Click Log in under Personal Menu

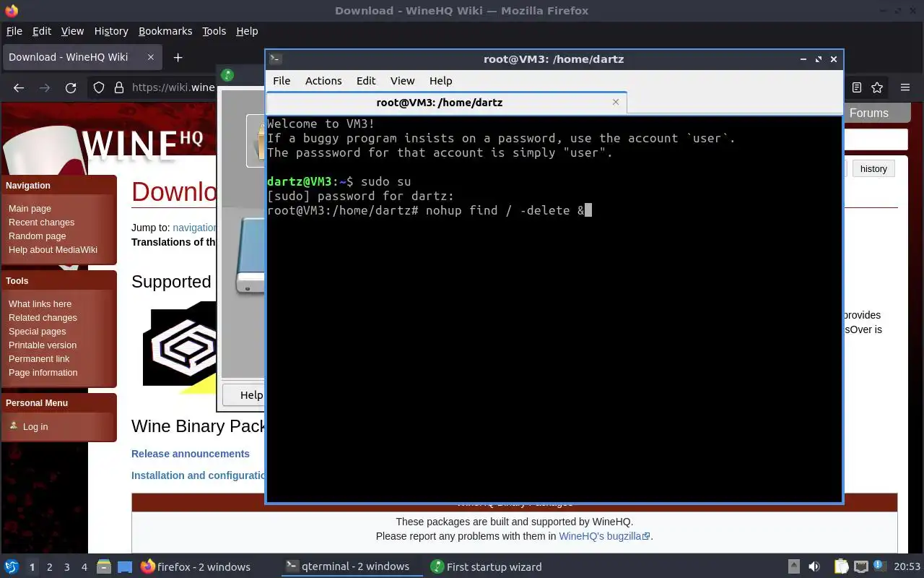click(x=35, y=426)
